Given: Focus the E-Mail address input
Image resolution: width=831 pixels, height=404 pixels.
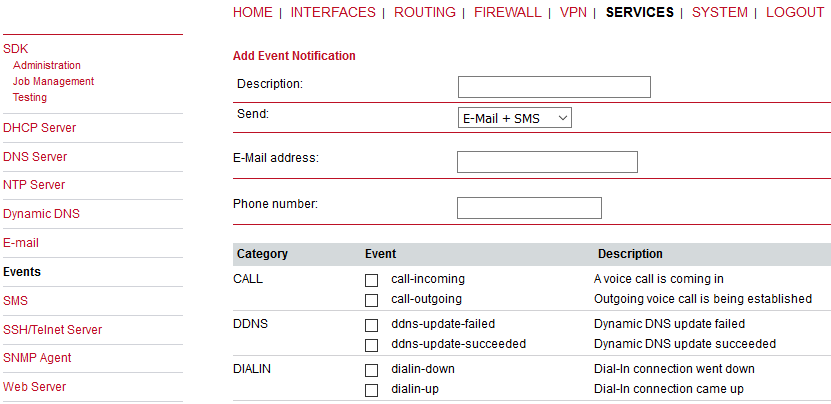Looking at the screenshot, I should coord(547,162).
